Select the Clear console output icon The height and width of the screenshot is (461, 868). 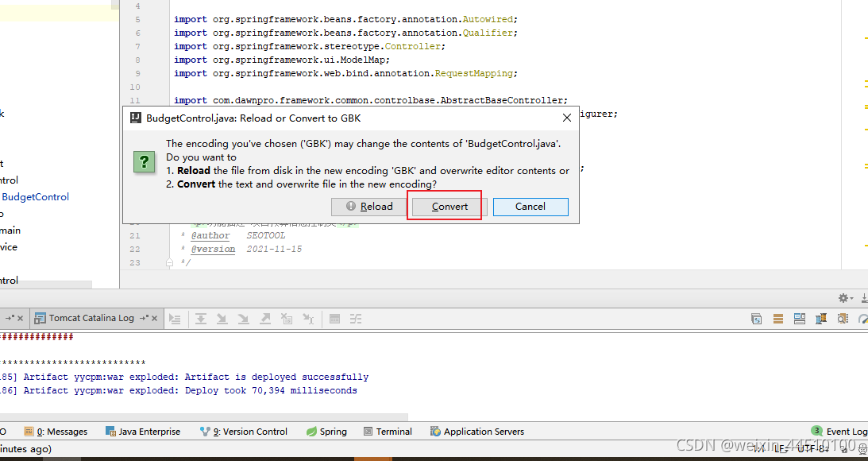point(288,318)
